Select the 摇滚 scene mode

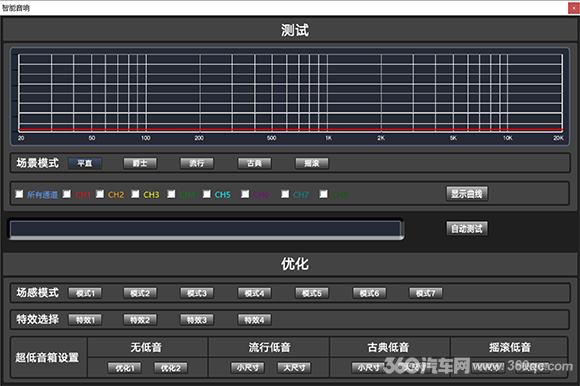pyautogui.click(x=311, y=163)
